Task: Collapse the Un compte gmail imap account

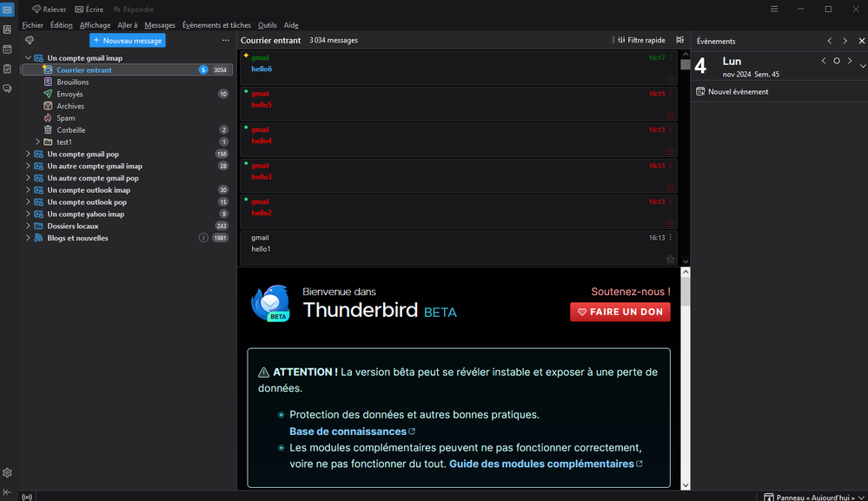Action: 28,58
